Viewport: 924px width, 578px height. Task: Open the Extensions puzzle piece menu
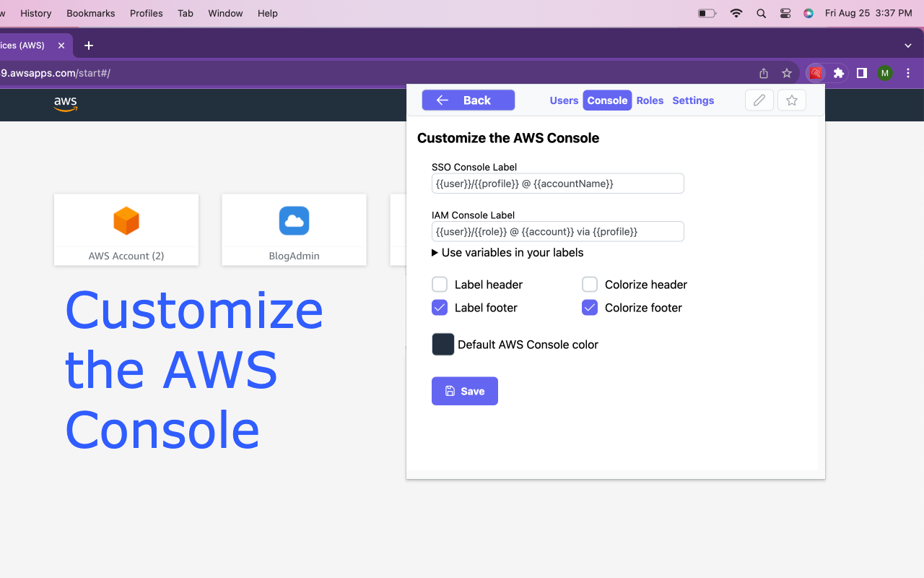point(839,73)
